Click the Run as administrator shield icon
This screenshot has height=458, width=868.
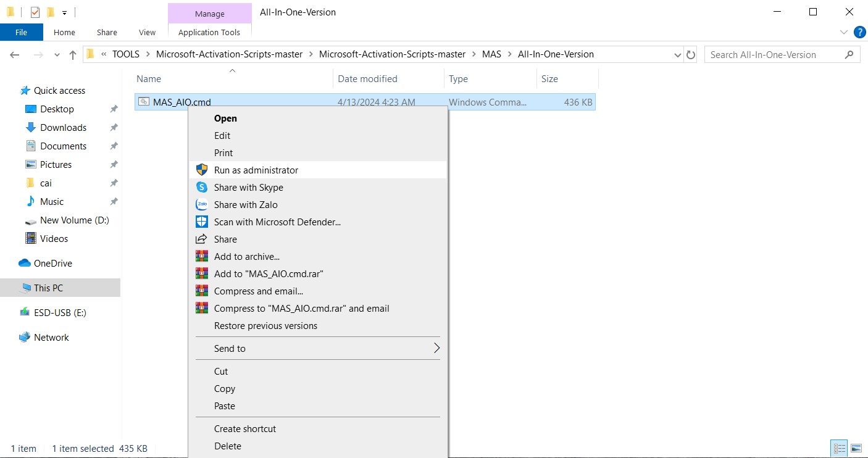[x=202, y=170]
